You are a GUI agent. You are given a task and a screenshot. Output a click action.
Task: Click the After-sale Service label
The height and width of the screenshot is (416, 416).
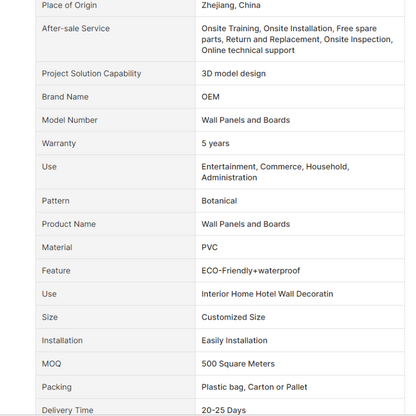click(x=76, y=28)
